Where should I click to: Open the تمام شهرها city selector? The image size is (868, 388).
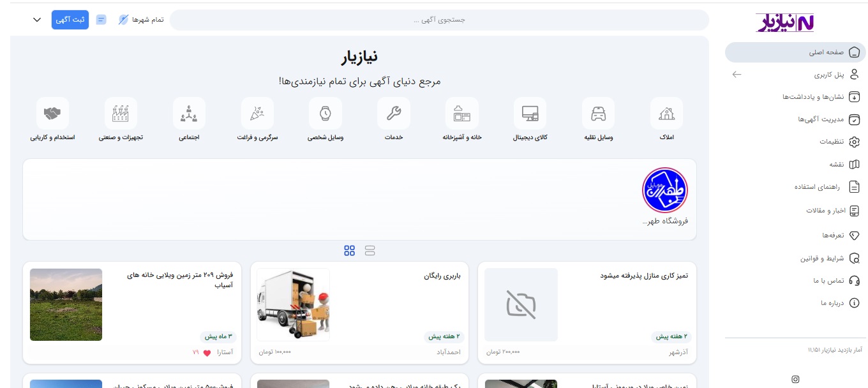(141, 20)
